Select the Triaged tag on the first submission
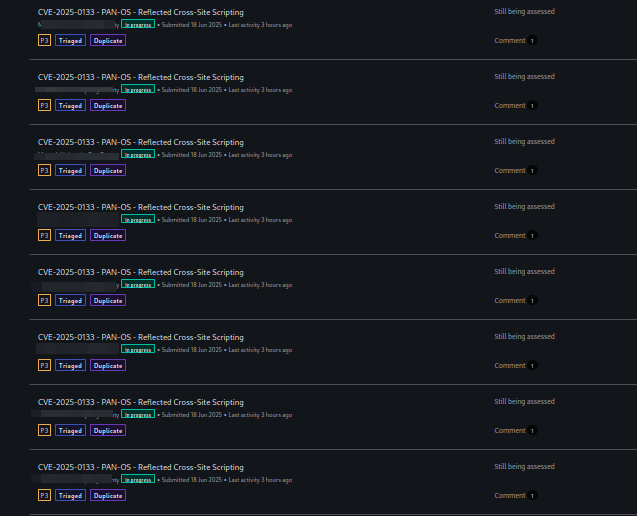Viewport: 637px width, 516px height. (x=70, y=40)
